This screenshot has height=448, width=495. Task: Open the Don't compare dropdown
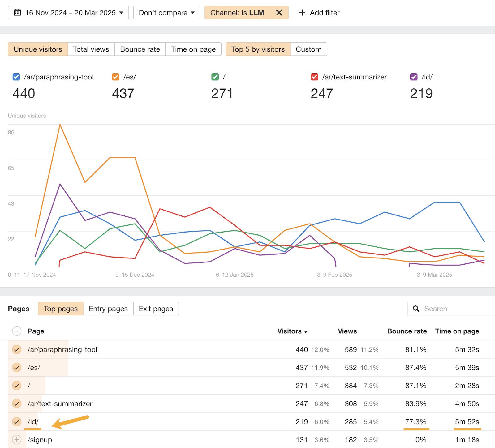click(166, 13)
